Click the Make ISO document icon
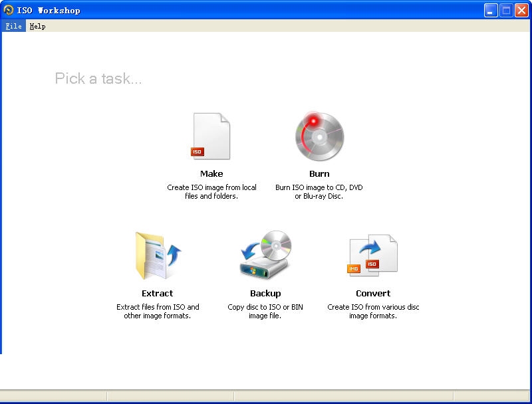Viewport: 532px width, 404px height. (x=211, y=136)
